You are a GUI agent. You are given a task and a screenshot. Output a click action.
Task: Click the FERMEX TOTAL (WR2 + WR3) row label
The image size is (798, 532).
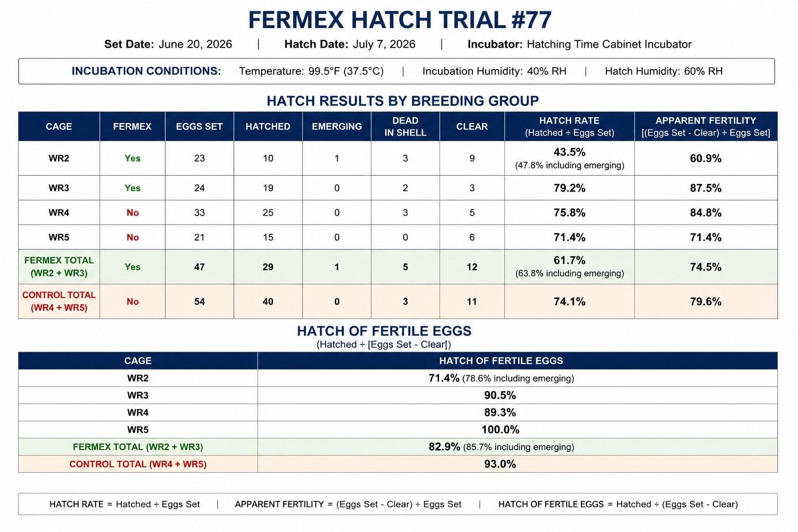click(x=59, y=267)
